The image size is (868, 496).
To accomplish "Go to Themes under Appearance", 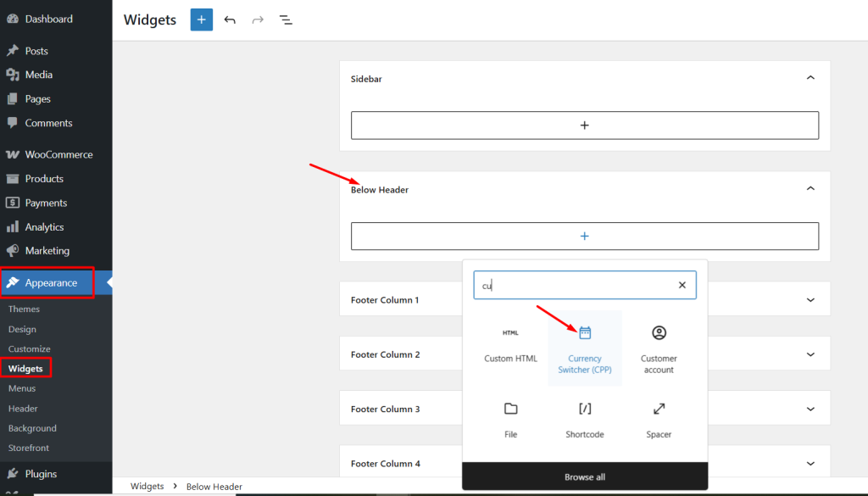I will (24, 309).
